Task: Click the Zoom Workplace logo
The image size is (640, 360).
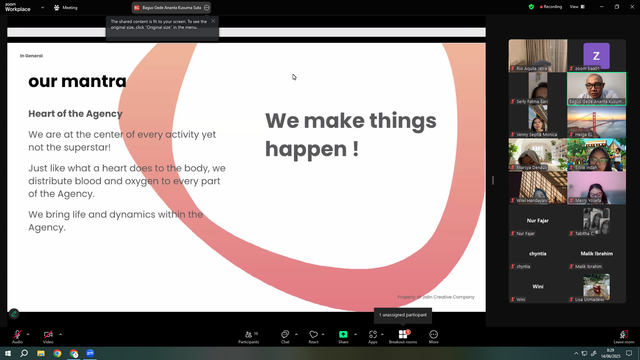Action: coord(18,7)
